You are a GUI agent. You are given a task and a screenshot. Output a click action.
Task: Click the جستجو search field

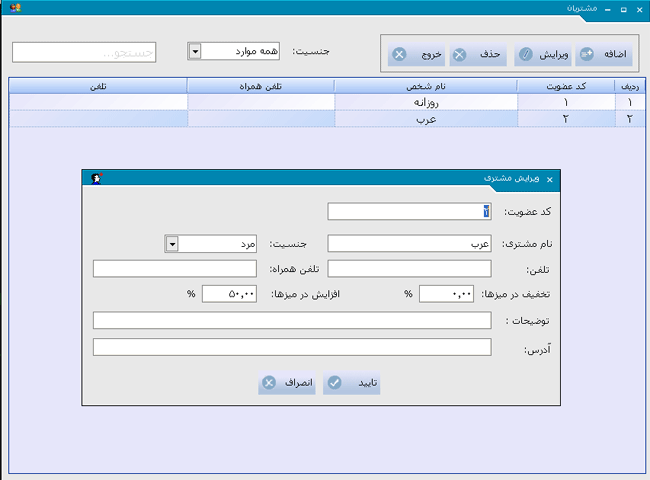(84, 52)
